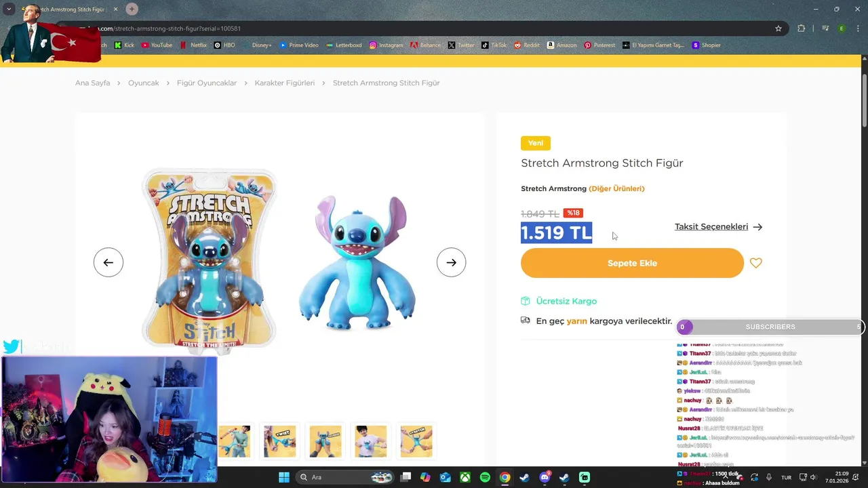Go to Oyuncak breadcrumb
The height and width of the screenshot is (488, 868).
pos(144,83)
